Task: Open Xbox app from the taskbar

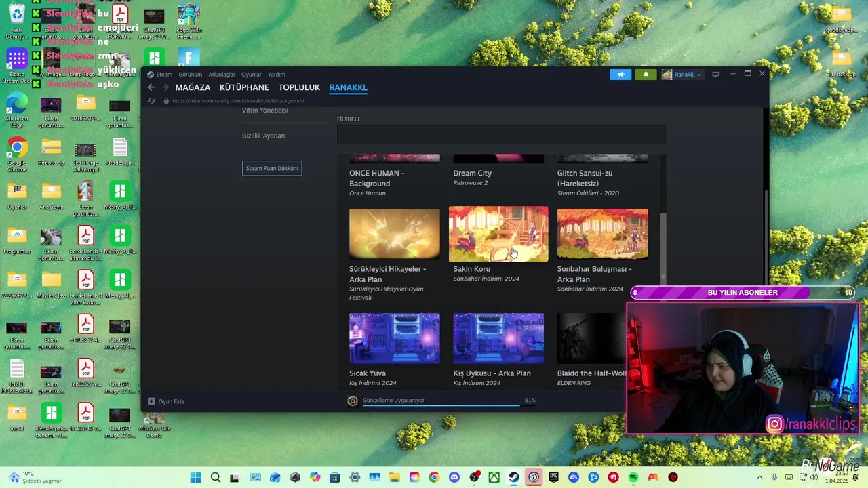Action: (494, 477)
